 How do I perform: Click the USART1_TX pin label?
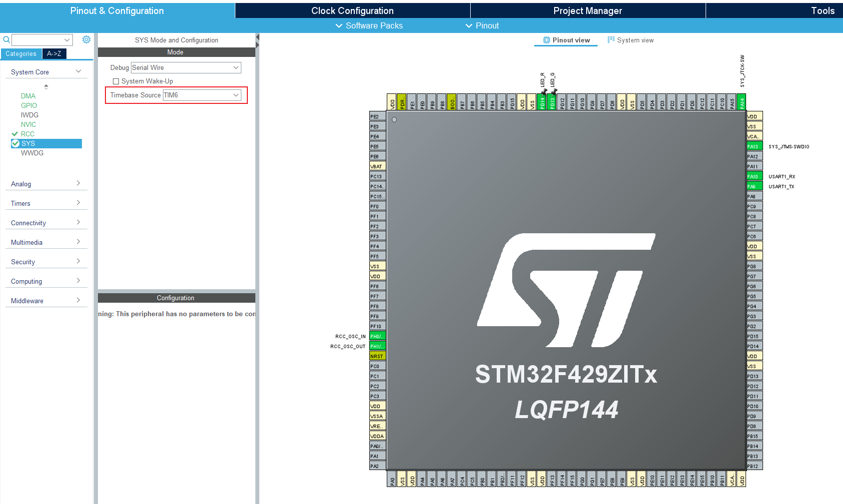click(781, 186)
